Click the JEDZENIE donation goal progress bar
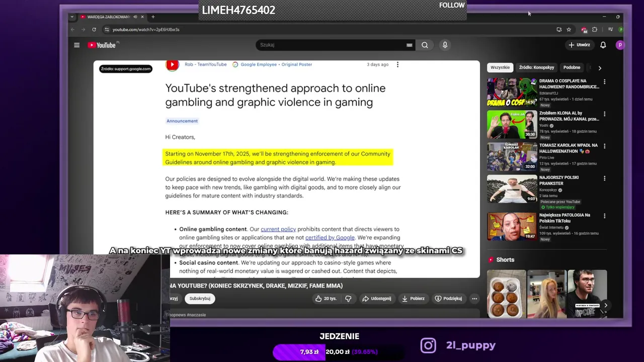This screenshot has width=644, height=362. click(339, 352)
